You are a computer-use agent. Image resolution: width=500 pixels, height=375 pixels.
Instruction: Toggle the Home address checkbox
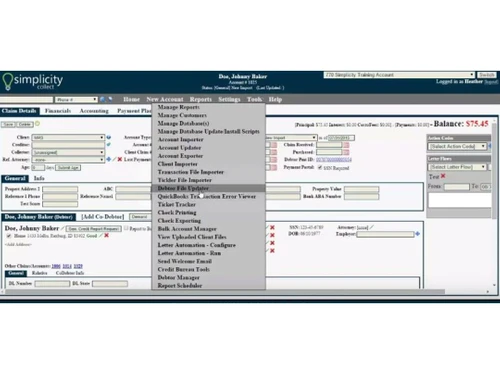[9, 236]
